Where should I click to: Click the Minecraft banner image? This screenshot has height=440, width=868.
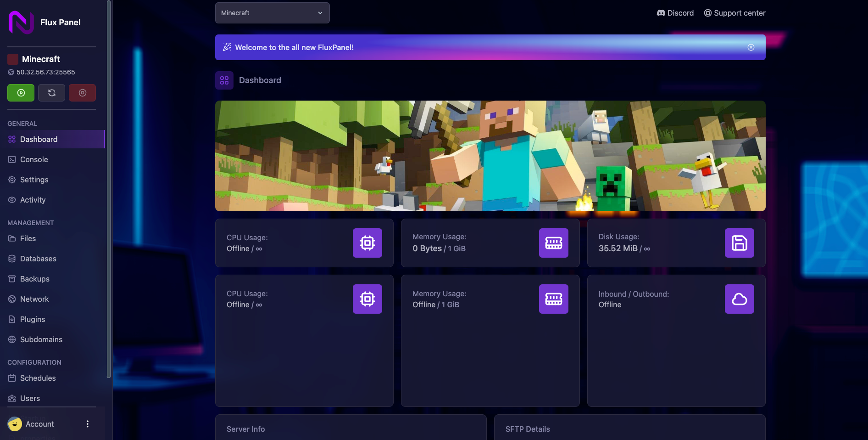click(490, 156)
